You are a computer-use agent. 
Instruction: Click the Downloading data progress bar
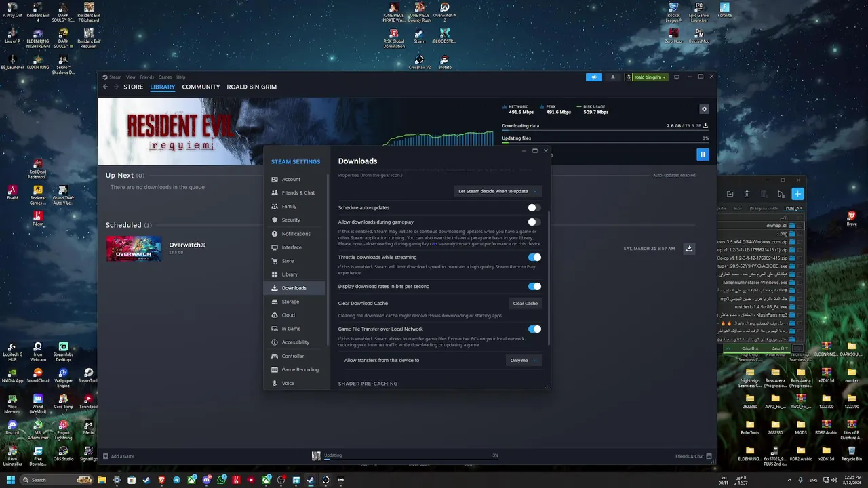605,130
